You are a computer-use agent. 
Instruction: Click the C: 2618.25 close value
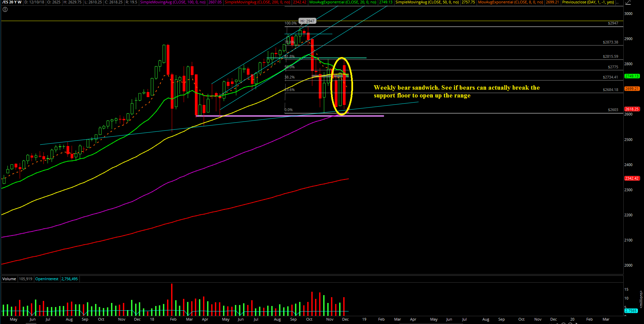[x=113, y=2]
